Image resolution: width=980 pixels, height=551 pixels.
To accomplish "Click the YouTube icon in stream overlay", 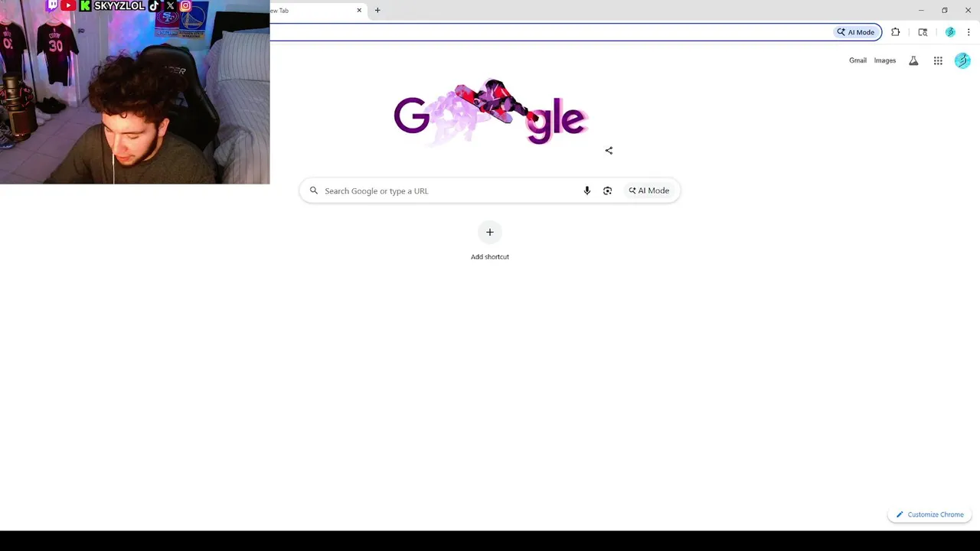I will point(68,5).
